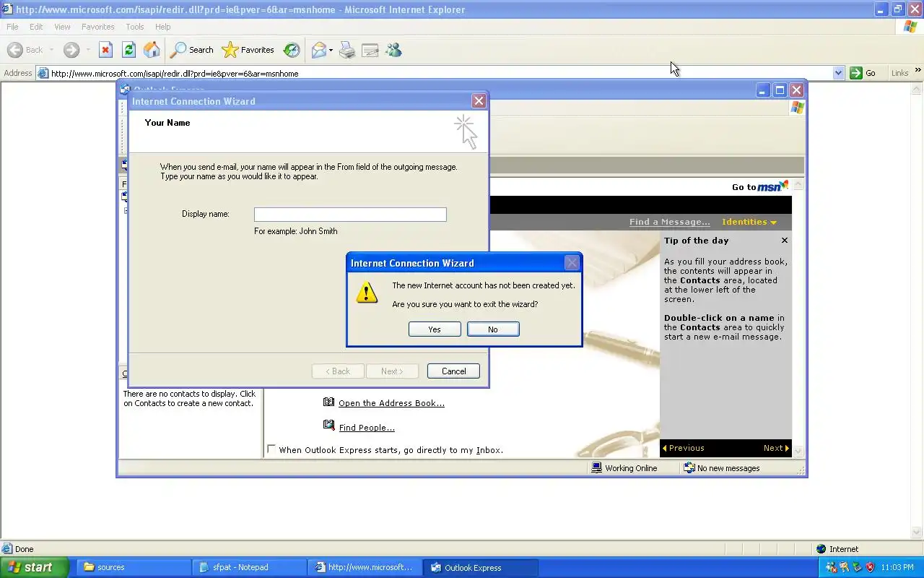Show the Previous tip of the day
Viewport: 924px width, 578px height.
683,448
